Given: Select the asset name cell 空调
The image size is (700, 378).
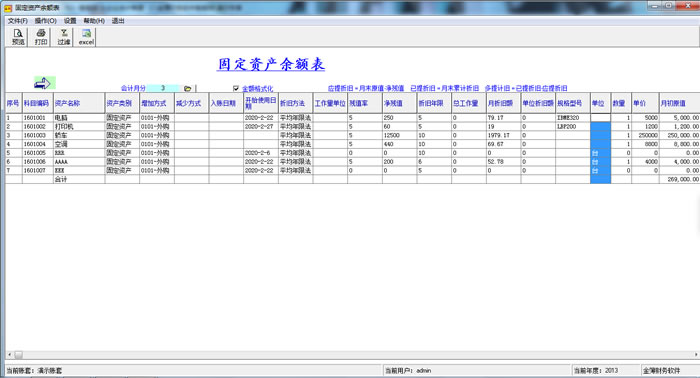Looking at the screenshot, I should pos(79,144).
